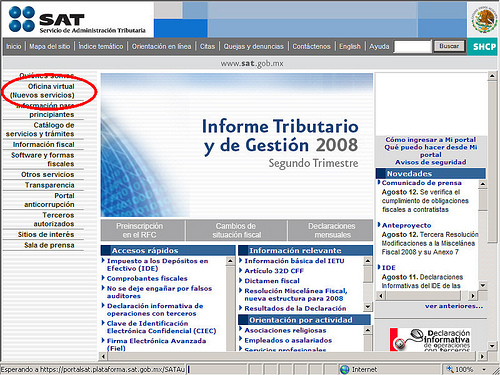500x375 pixels.
Task: Open Terceros autorizados
Action: 53,219
